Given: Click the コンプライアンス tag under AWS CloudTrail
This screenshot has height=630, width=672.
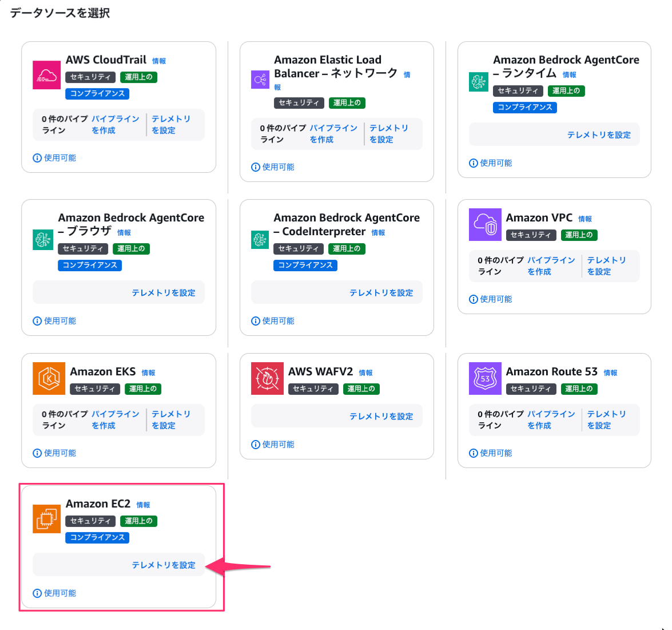Looking at the screenshot, I should click(x=97, y=93).
